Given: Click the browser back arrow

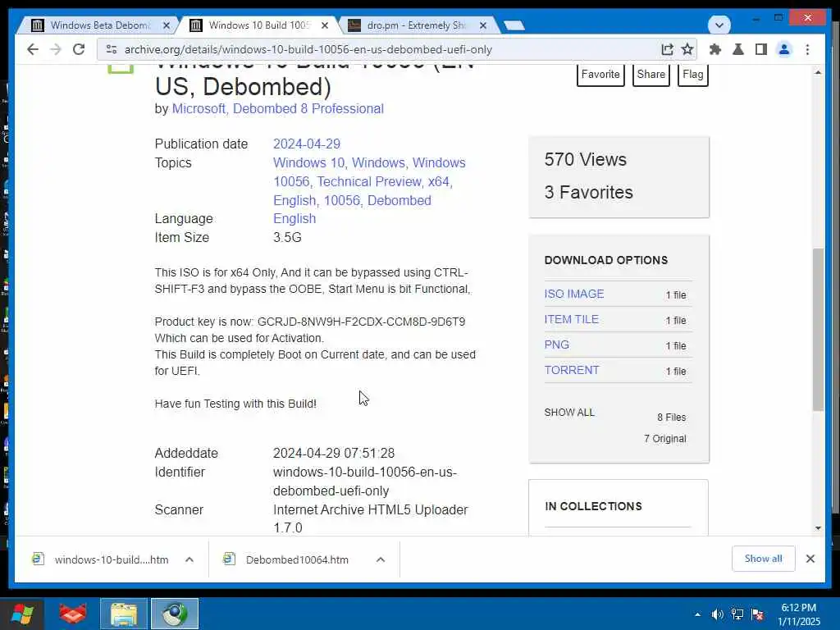Looking at the screenshot, I should click(x=33, y=49).
